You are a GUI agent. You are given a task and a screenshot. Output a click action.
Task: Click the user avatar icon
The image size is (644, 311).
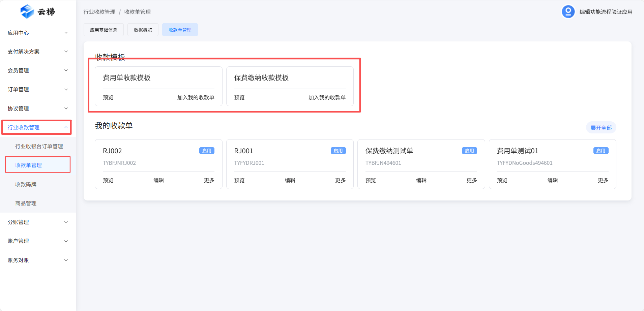coord(568,12)
